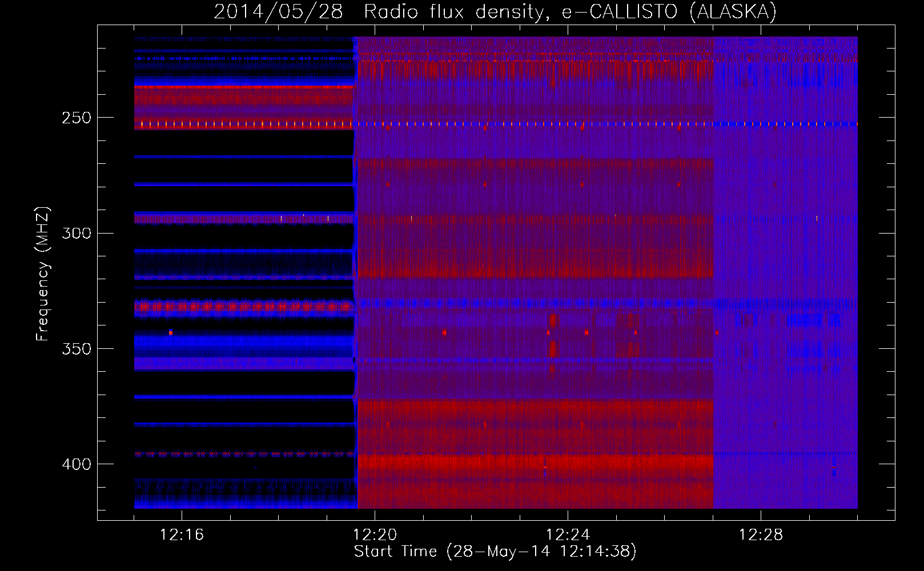Click the 400 frequency tick label
Image resolution: width=924 pixels, height=571 pixels.
coord(77,464)
